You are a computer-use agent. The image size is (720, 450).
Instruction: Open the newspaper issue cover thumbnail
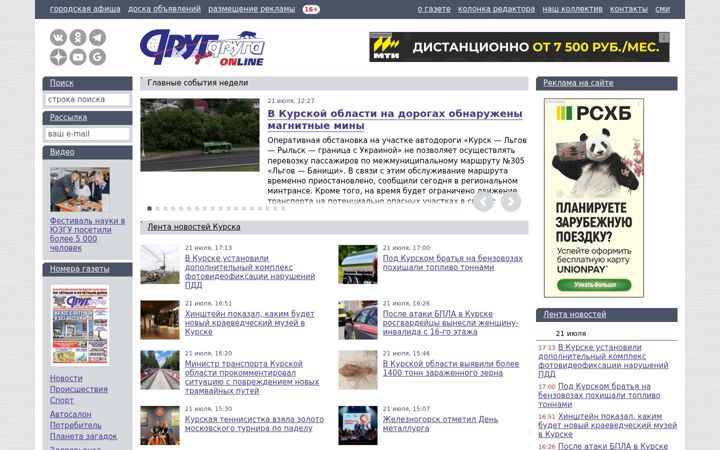coord(80,325)
